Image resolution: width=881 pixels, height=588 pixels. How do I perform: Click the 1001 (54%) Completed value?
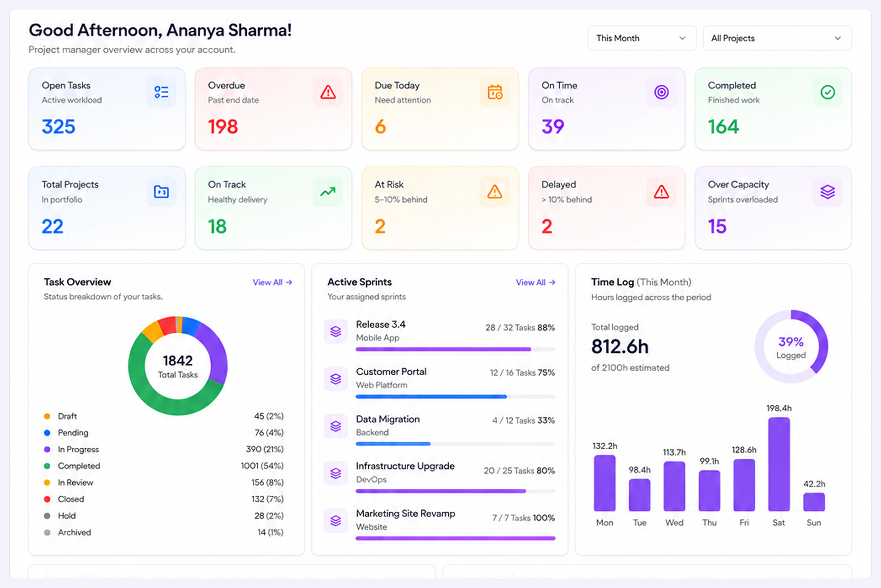click(262, 466)
